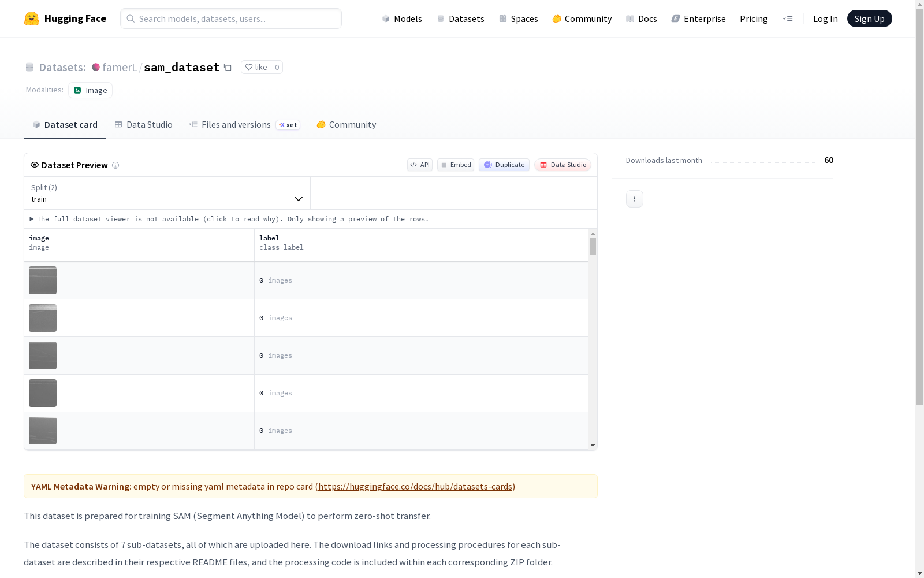The width and height of the screenshot is (924, 578).
Task: Duplicate this dataset
Action: tap(504, 165)
